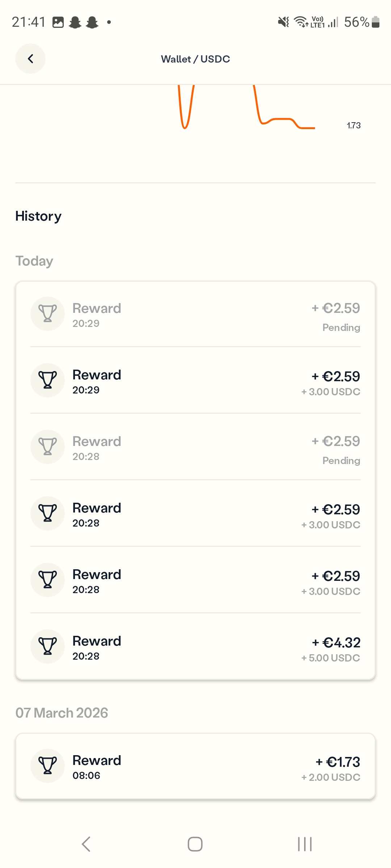The width and height of the screenshot is (391, 868).
Task: Tap the image notification icon in status bar
Action: [58, 22]
